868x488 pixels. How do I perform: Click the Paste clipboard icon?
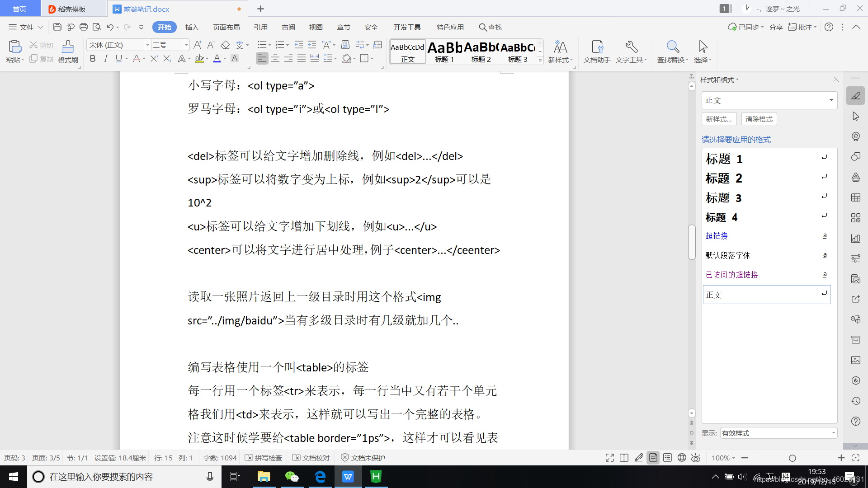[15, 47]
